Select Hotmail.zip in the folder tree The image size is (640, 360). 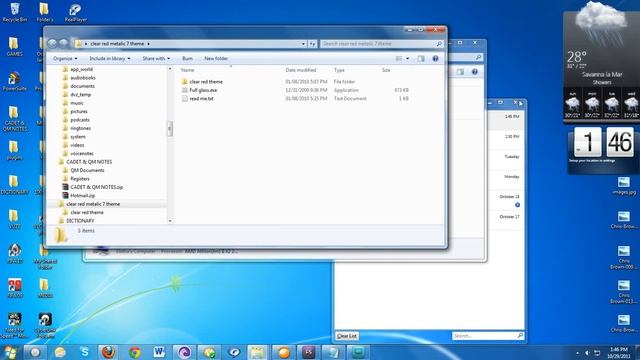coord(83,196)
